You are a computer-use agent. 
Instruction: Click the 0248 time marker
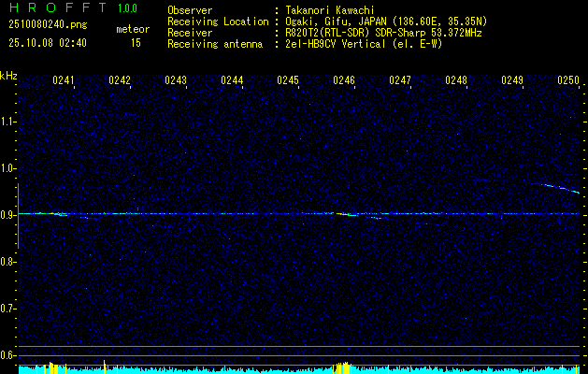pos(456,81)
